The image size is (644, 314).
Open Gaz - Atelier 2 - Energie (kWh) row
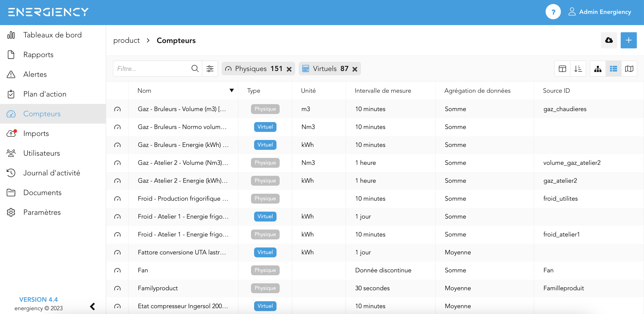(x=375, y=181)
